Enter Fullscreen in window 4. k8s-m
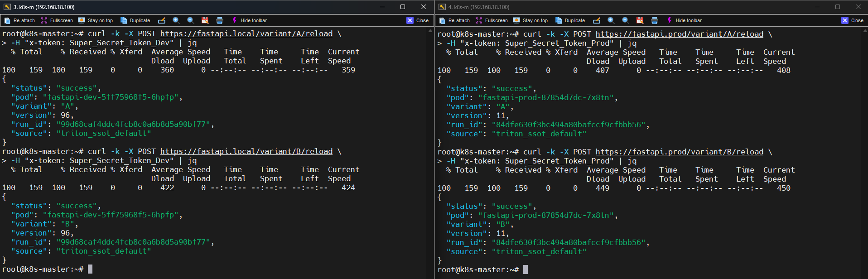868x279 pixels. point(492,20)
